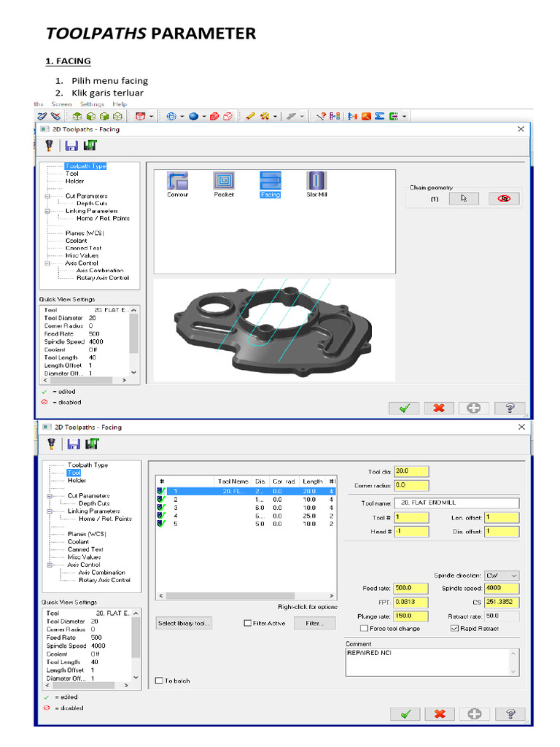560x747 pixels.
Task: Collapse Cut Parameters node in upper dialog tree
Action: [x=47, y=196]
